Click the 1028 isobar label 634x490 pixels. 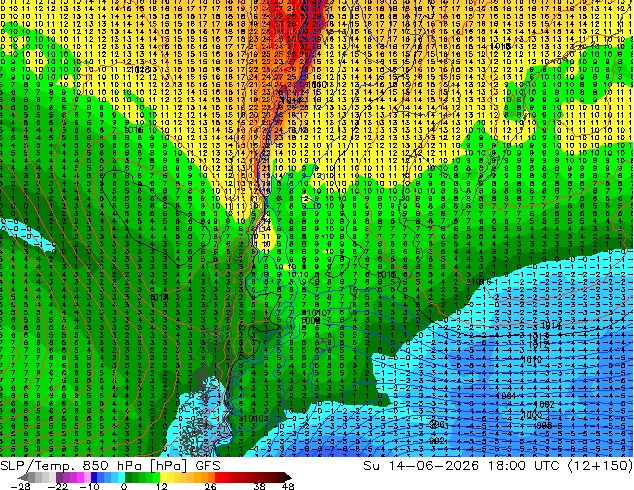[141, 70]
